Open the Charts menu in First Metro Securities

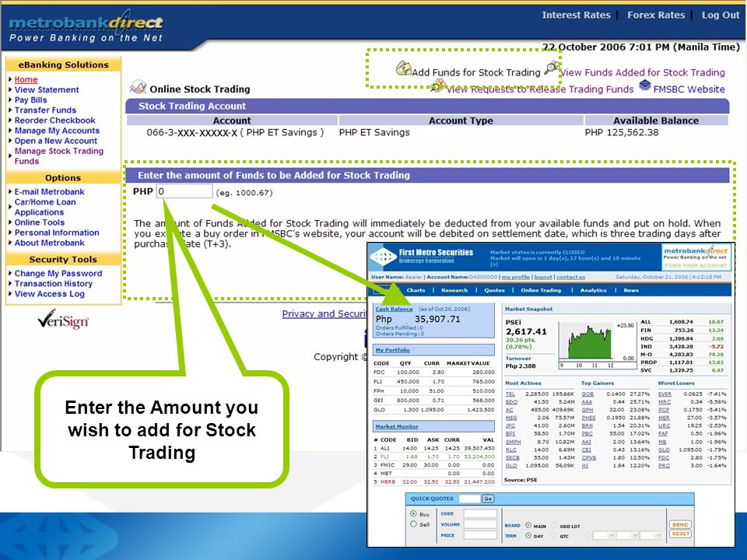click(x=416, y=290)
